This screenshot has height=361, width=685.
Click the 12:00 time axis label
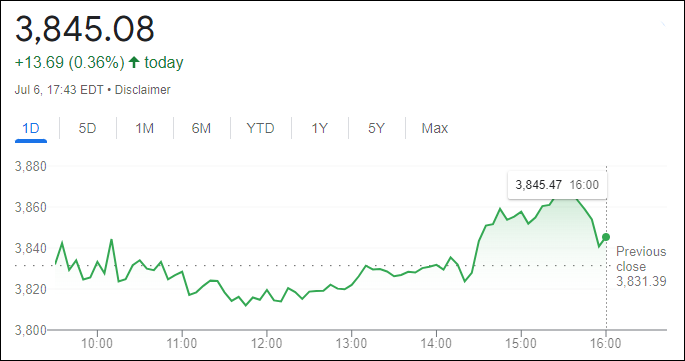pos(266,343)
